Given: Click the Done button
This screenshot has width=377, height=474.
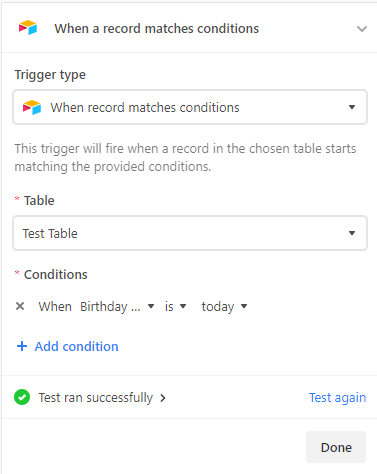Looking at the screenshot, I should pos(336,447).
